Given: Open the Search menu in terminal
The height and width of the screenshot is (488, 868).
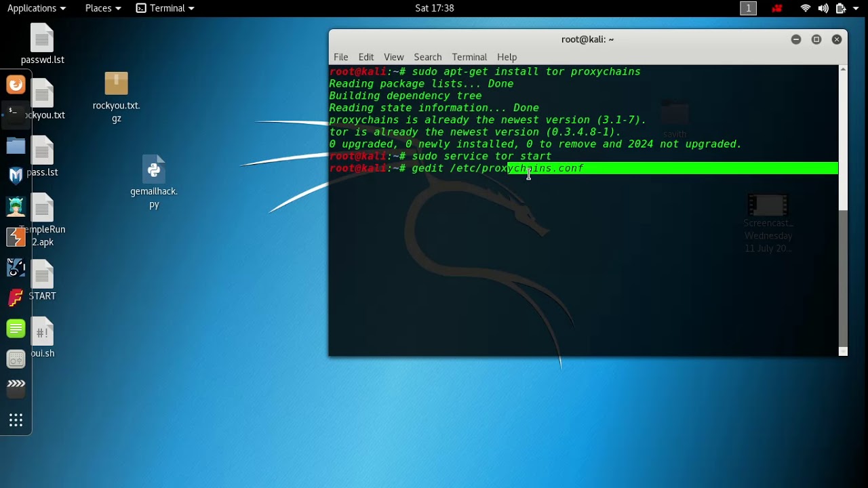Looking at the screenshot, I should click(x=428, y=57).
